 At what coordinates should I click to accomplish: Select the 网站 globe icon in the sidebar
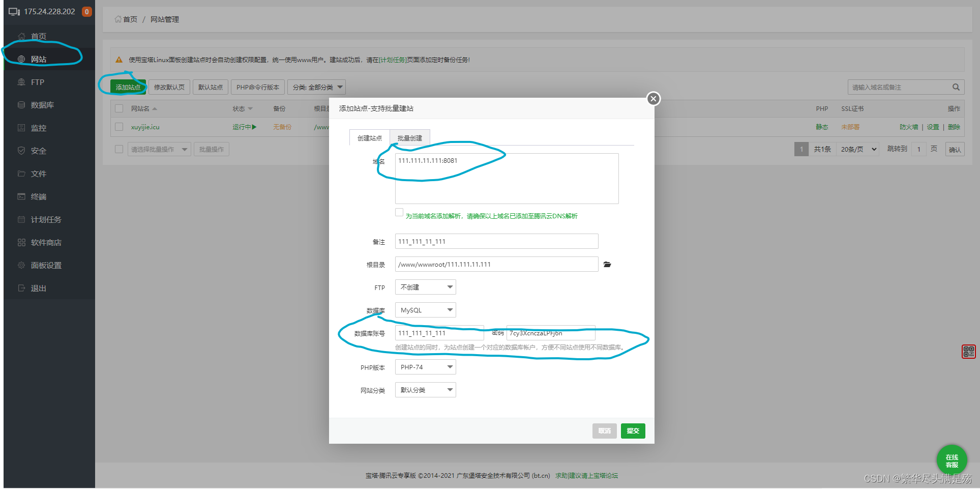(x=21, y=59)
